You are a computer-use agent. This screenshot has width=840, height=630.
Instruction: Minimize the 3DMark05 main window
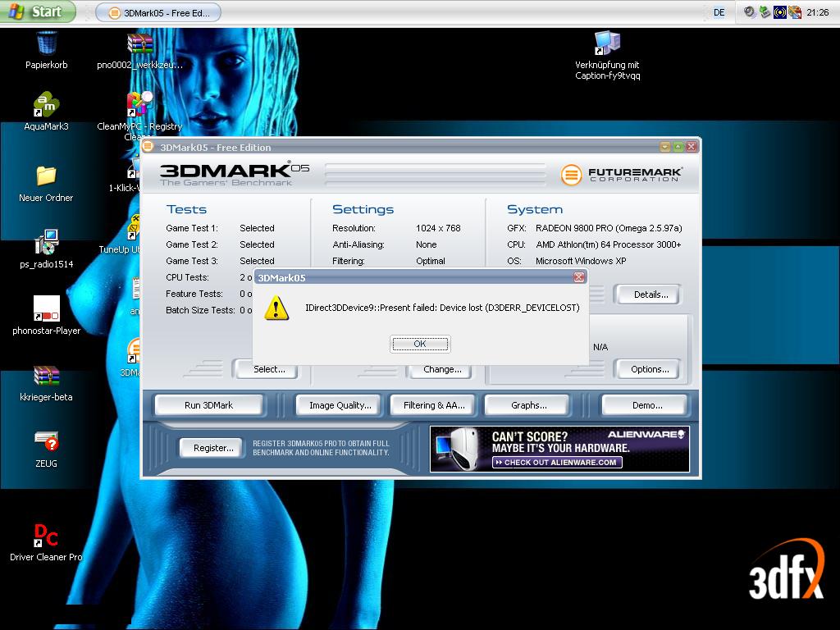click(664, 147)
